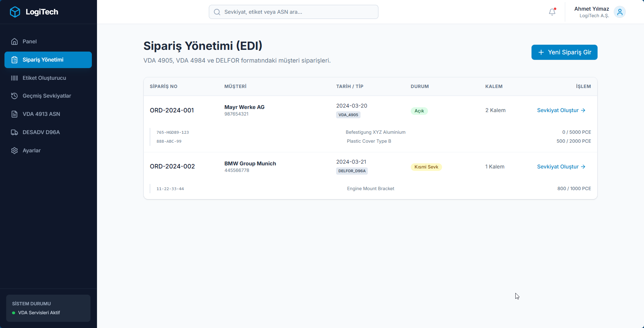Select order number ORD-2024-002
Image resolution: width=644 pixels, height=328 pixels.
(172, 166)
